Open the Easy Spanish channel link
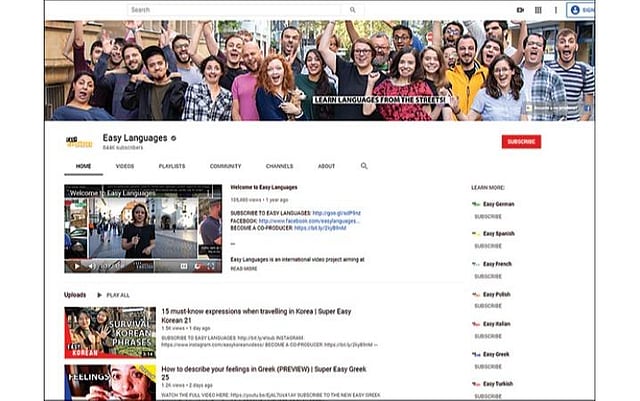This screenshot has width=640, height=401. coord(498,233)
